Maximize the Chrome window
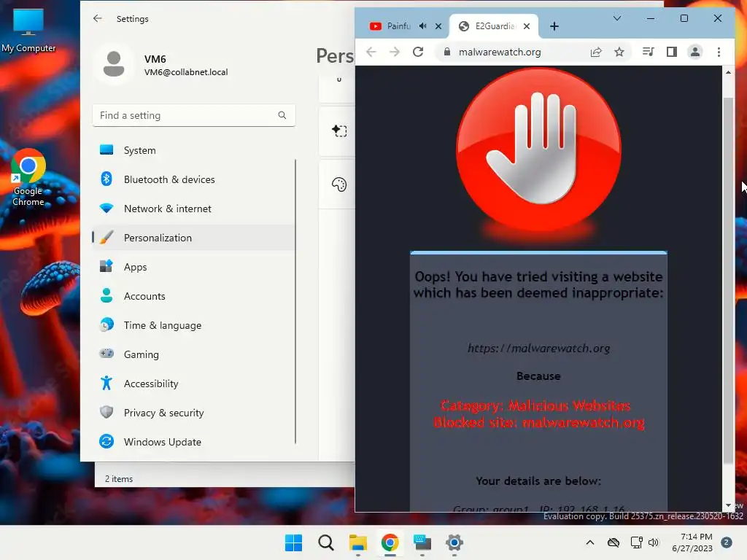The height and width of the screenshot is (560, 747). click(684, 18)
